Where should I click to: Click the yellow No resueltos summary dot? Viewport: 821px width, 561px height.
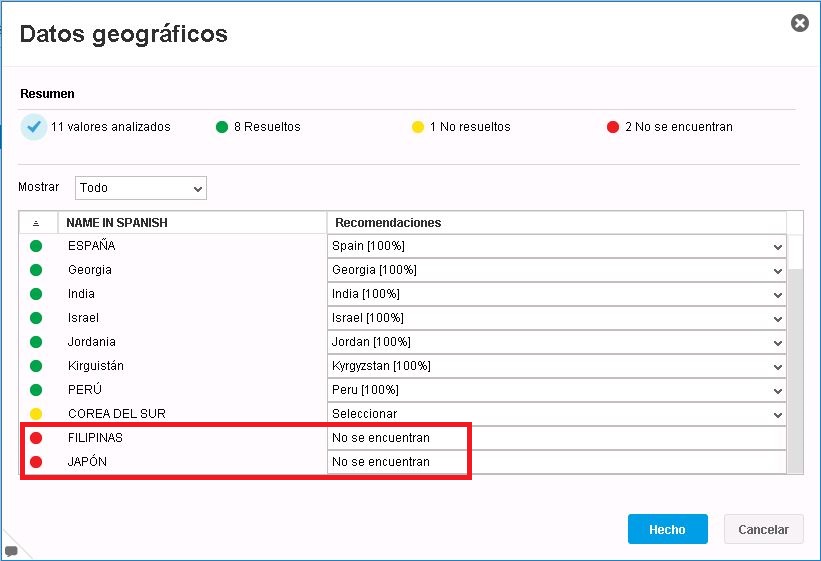[x=418, y=127]
